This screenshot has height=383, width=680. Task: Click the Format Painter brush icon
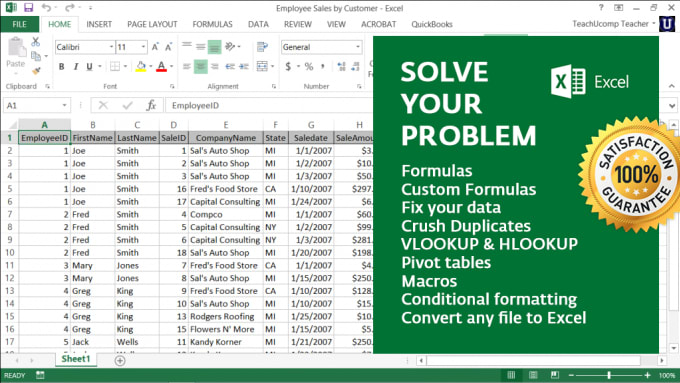(36, 70)
